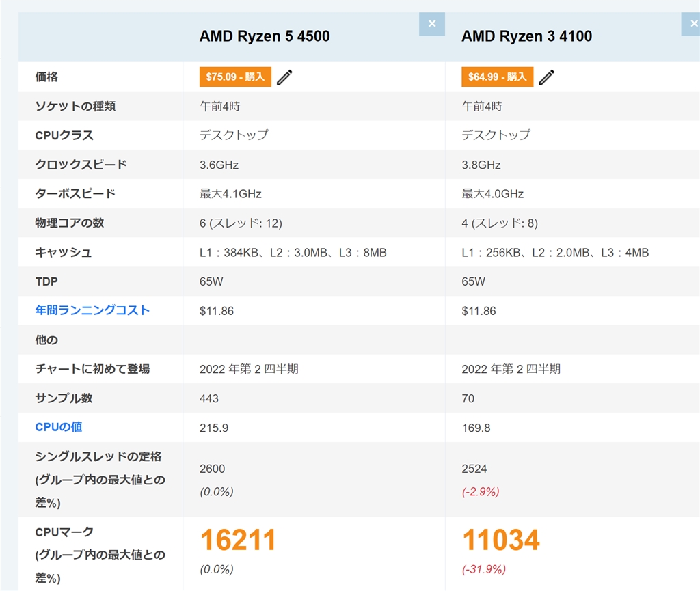Click the 3.8GHz clock speed value
Screen dimensions: 700x591
481,165
